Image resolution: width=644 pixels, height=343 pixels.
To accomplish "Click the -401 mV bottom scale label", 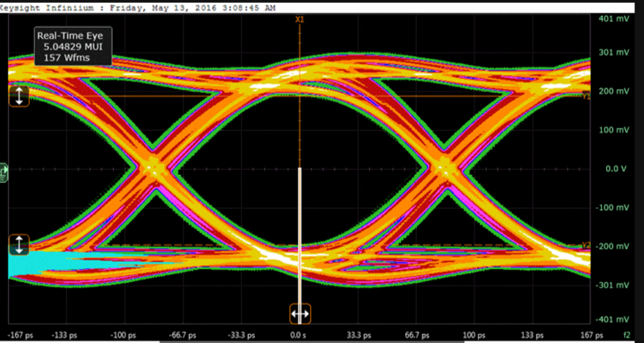I will (x=613, y=319).
